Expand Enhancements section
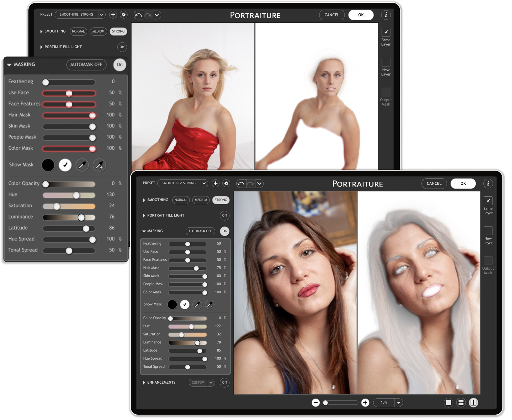The image size is (512, 420). [144, 383]
